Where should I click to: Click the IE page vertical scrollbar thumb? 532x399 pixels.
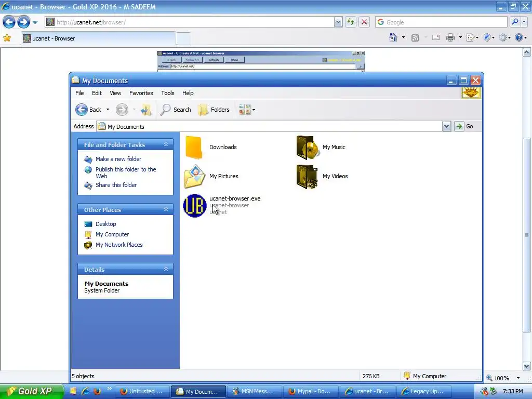[527, 235]
